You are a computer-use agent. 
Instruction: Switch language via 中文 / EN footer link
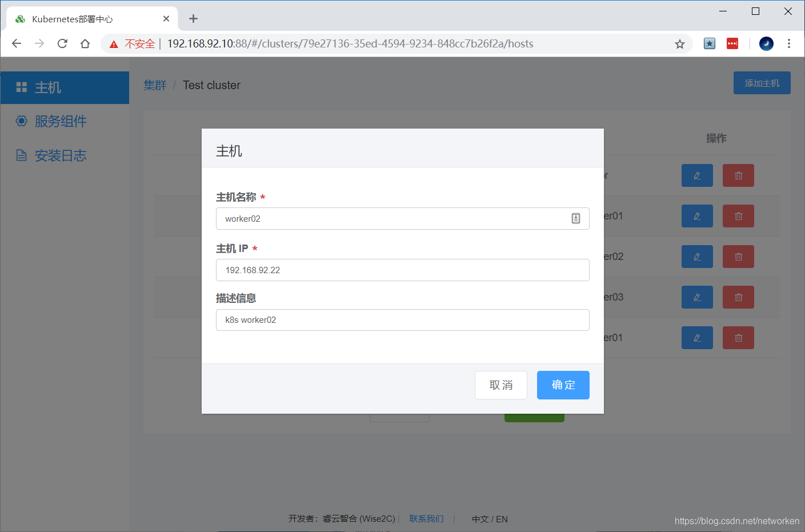490,519
